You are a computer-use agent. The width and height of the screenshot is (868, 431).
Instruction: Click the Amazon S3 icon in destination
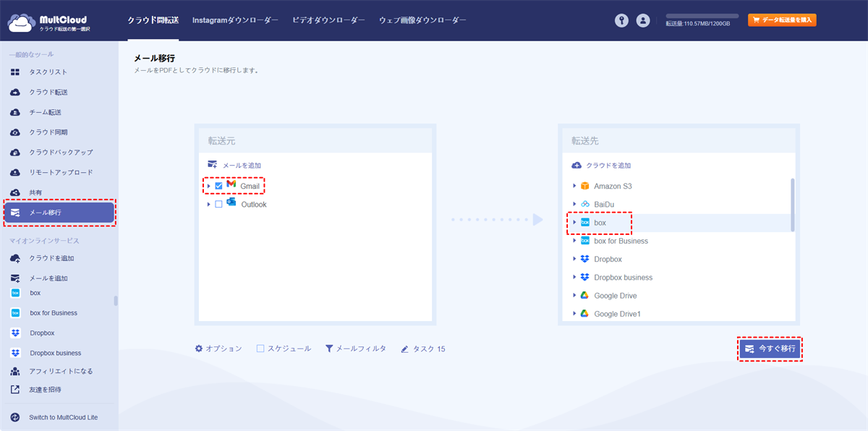[584, 186]
